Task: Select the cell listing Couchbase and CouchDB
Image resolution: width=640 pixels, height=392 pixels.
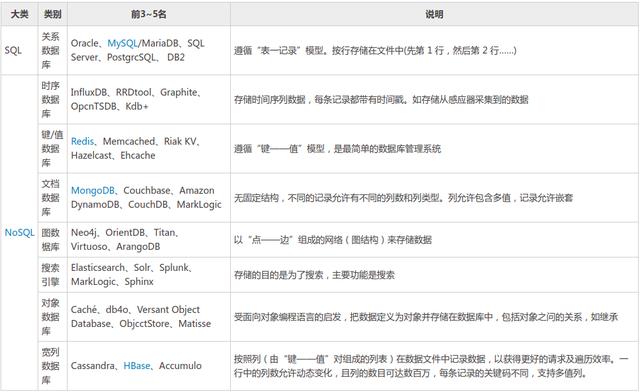Action: pos(149,198)
